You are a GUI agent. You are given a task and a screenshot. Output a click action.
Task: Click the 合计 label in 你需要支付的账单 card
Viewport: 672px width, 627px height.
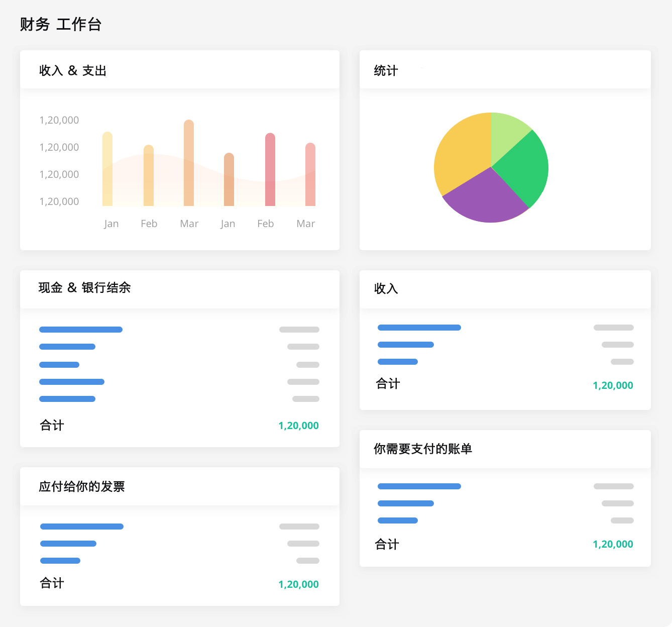click(x=387, y=544)
